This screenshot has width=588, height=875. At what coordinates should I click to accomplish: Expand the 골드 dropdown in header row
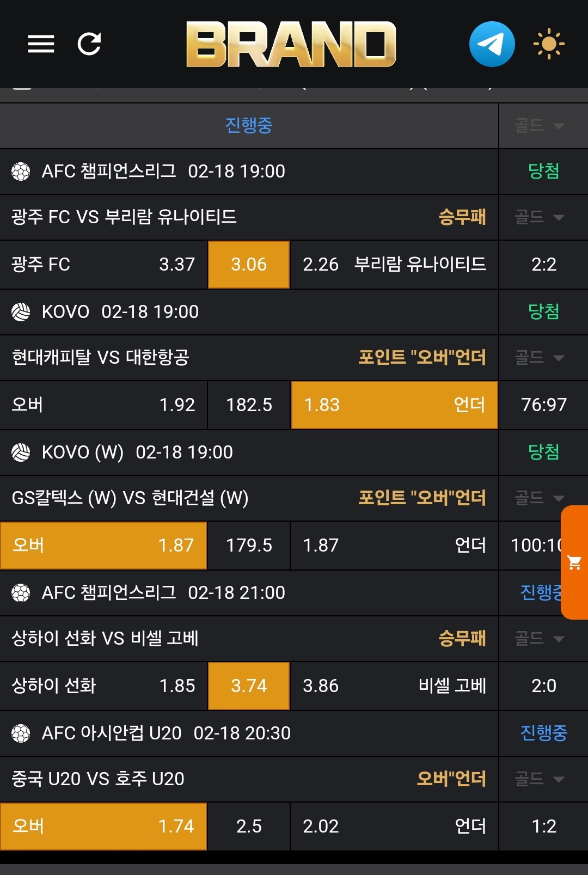[x=539, y=126]
